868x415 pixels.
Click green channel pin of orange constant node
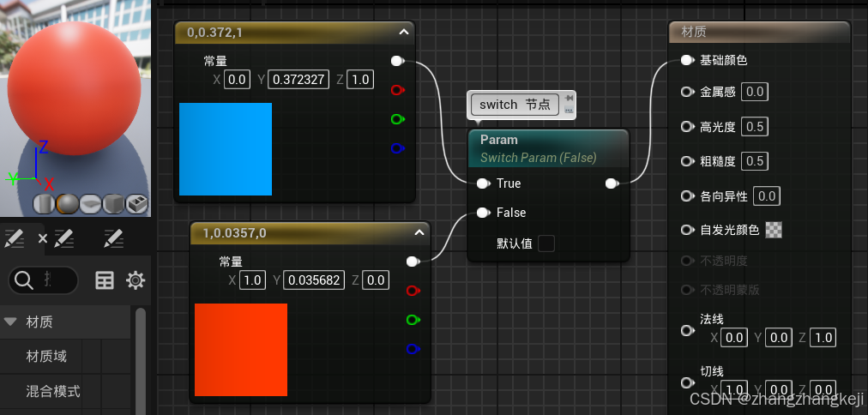tap(413, 320)
